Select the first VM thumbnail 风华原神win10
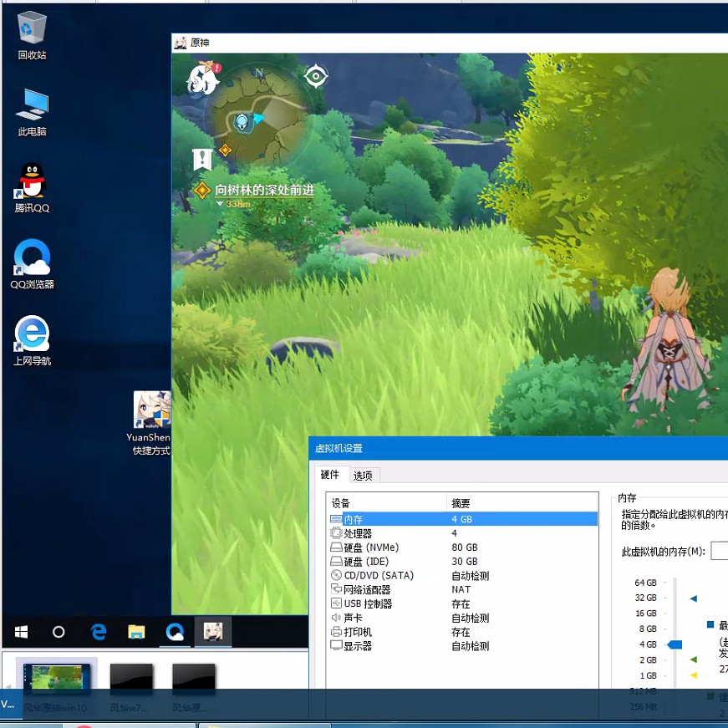 point(56,687)
